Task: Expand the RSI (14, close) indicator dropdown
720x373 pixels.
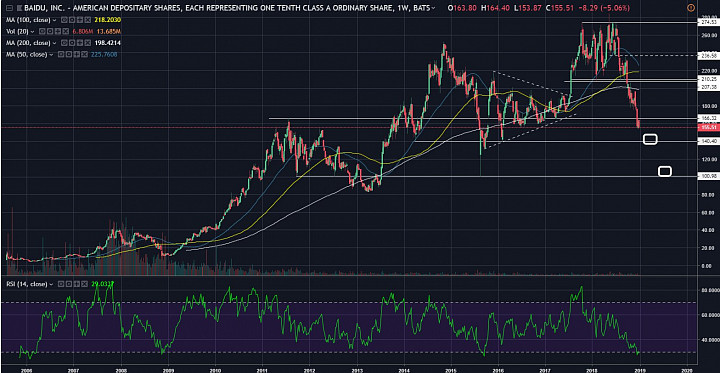Action: [51, 284]
